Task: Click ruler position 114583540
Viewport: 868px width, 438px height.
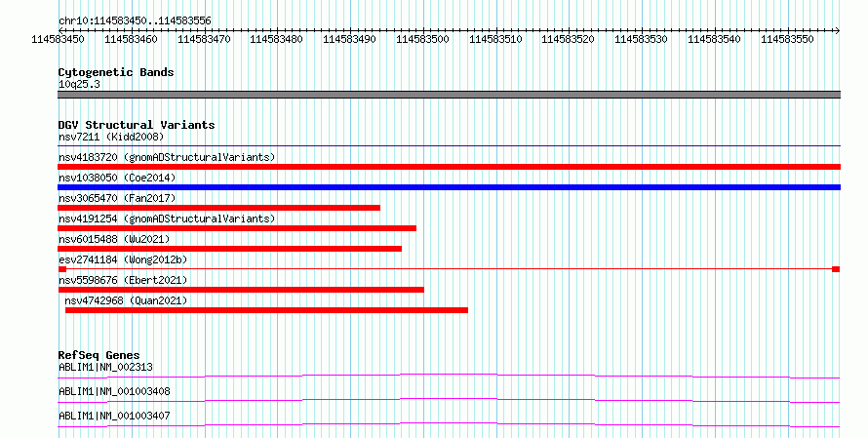Action: click(714, 39)
